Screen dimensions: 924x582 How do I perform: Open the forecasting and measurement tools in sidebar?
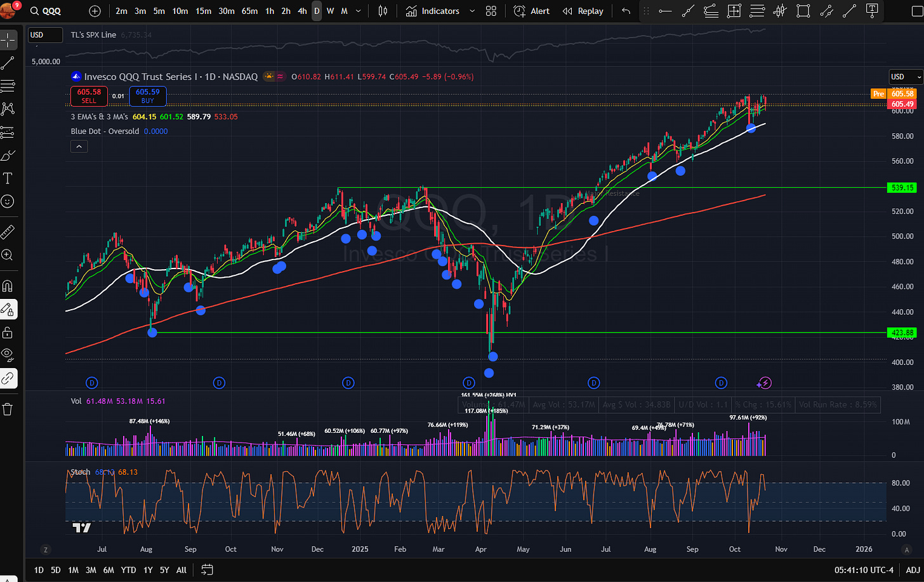coord(8,132)
